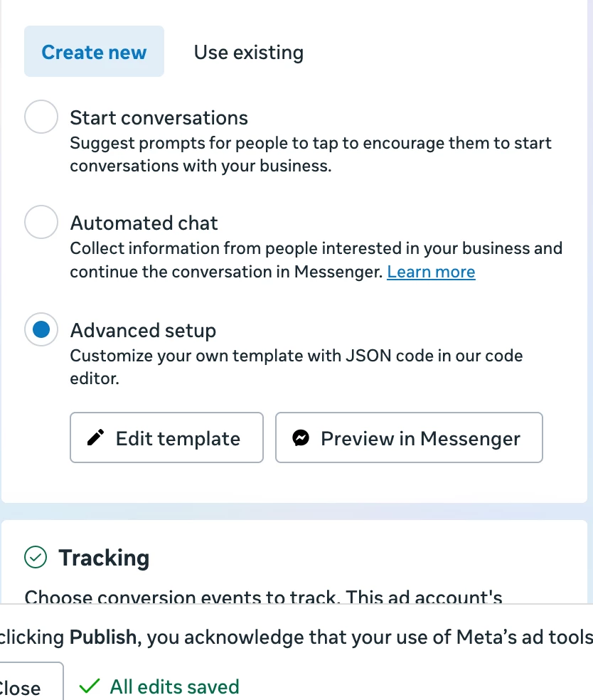Select the Advanced setup radio button
Screen dimensions: 593x700
(x=41, y=330)
